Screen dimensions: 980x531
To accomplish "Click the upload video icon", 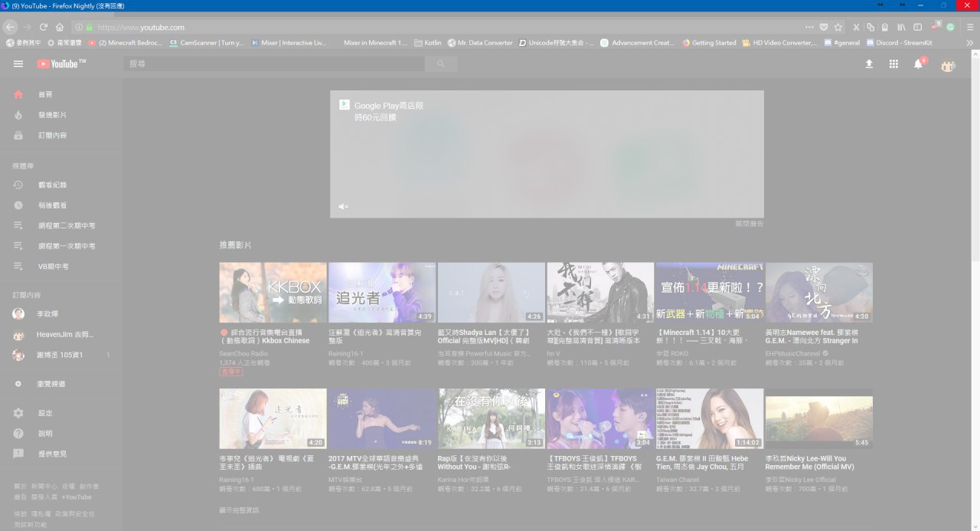I will (x=869, y=64).
